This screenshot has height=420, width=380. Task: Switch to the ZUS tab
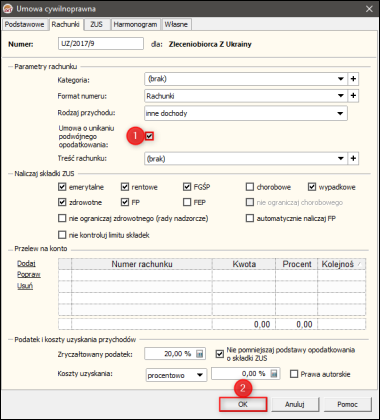pyautogui.click(x=96, y=24)
